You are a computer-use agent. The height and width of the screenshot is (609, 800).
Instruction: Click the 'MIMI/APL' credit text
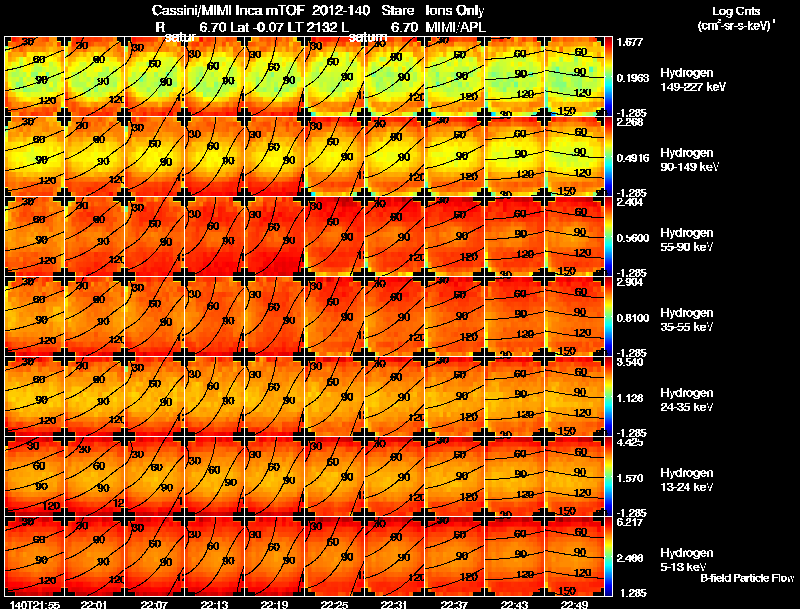tap(455, 27)
